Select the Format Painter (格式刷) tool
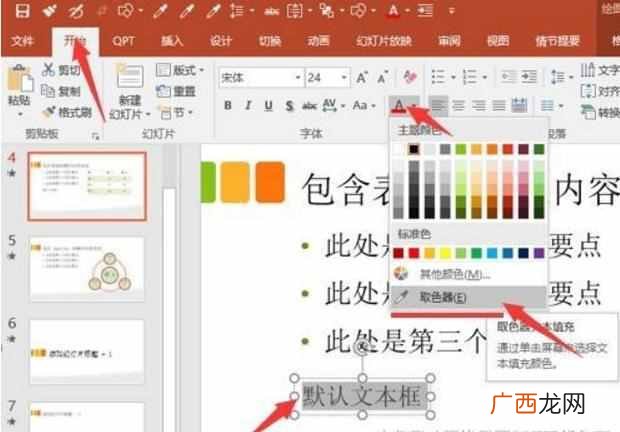This screenshot has width=620, height=432. pyautogui.click(x=67, y=113)
